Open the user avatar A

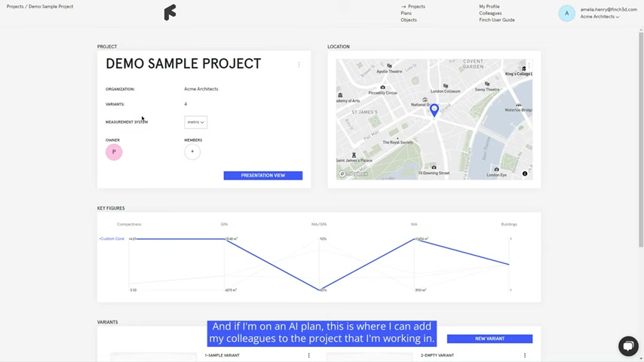[x=566, y=14]
